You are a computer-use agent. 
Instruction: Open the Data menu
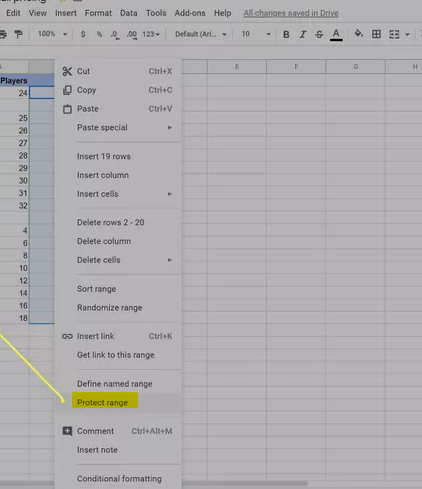point(129,13)
